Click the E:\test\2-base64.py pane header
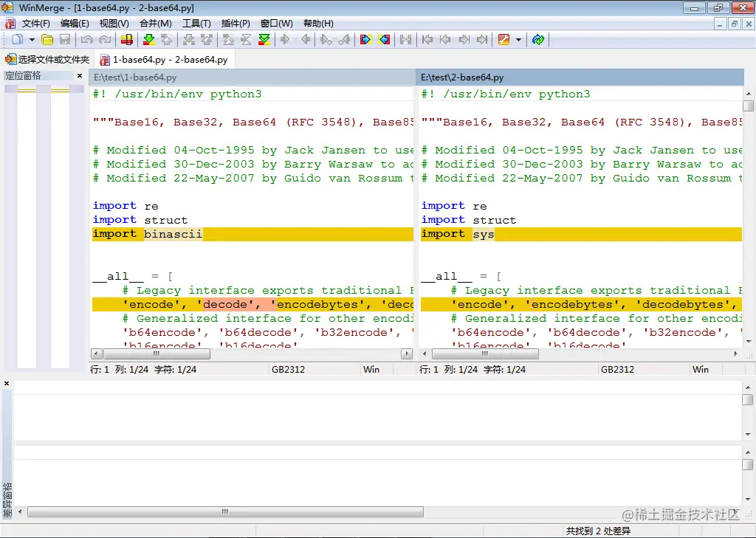The image size is (756, 538). tap(580, 77)
